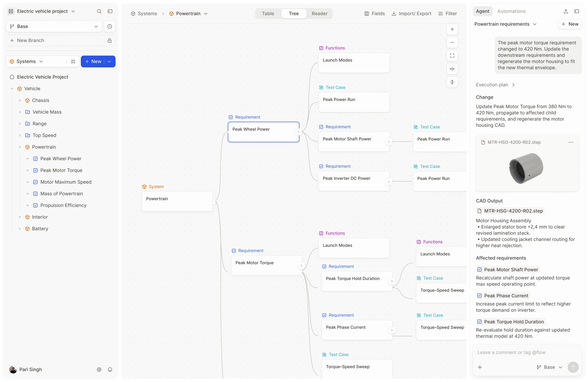The height and width of the screenshot is (382, 588).
Task: Open branch selector Base in comment box
Action: click(549, 367)
